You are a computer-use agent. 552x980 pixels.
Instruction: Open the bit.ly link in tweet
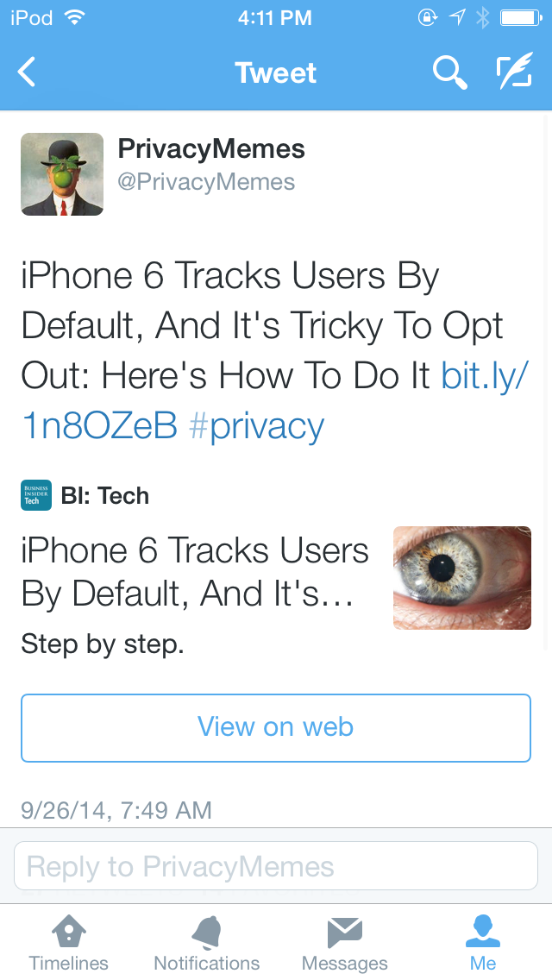[485, 376]
